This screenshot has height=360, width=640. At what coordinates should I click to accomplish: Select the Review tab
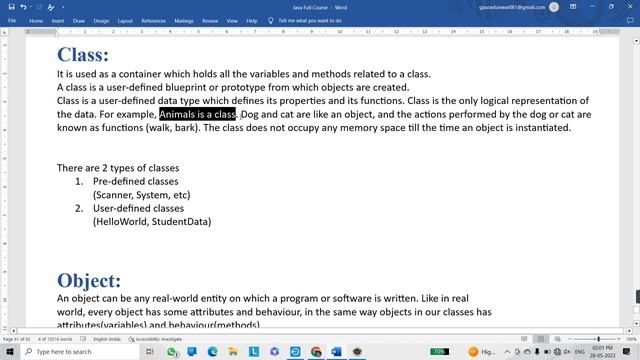210,20
